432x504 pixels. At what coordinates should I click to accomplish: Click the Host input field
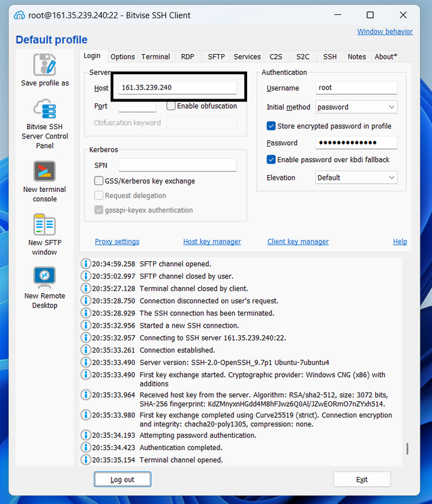pos(178,87)
